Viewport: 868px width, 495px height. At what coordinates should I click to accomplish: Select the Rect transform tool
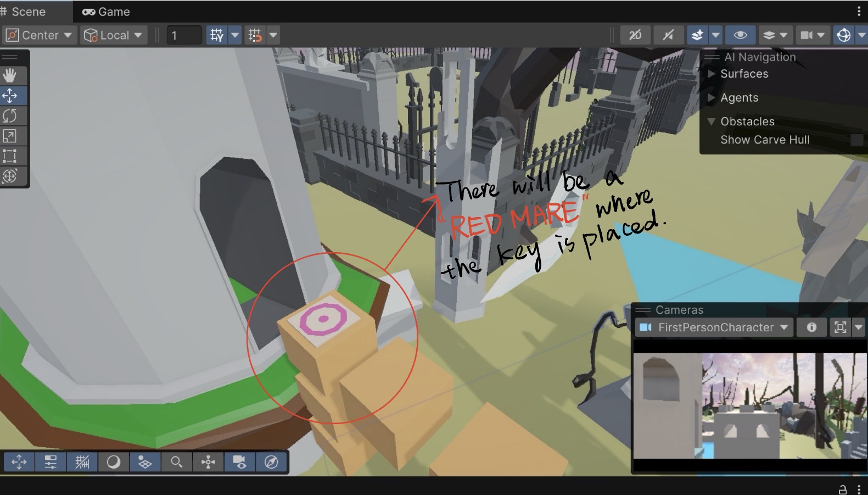coord(10,156)
